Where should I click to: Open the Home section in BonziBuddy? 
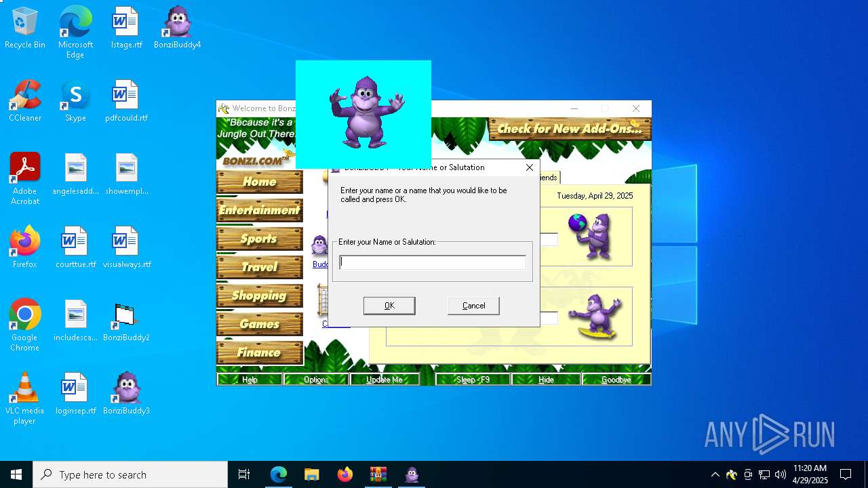pos(260,182)
